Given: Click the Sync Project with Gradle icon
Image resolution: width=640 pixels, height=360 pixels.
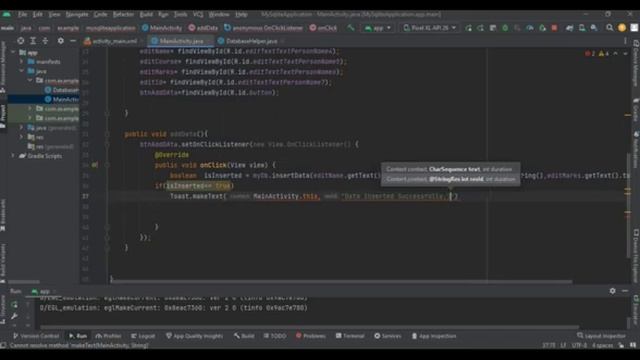Looking at the screenshot, I should coord(569,28).
